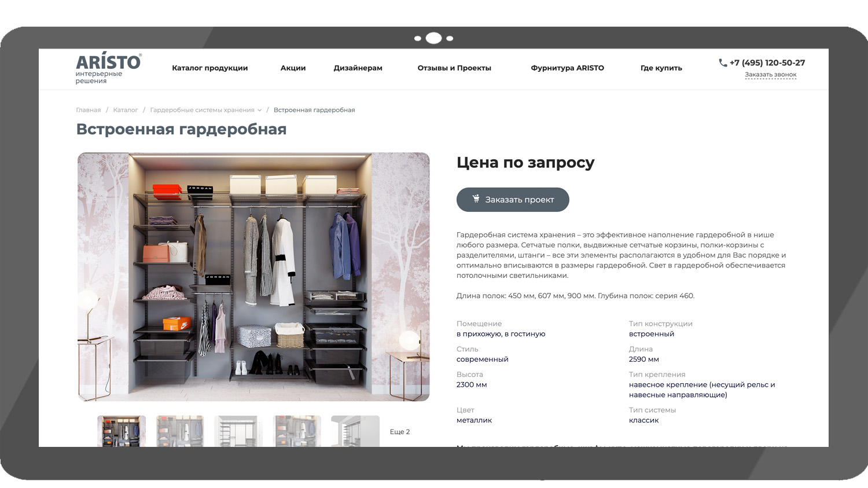Open the main wardrobe product image
868x488 pixels.
[253, 277]
